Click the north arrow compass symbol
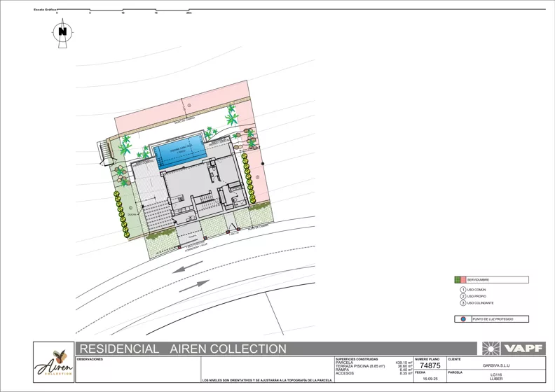Image resolution: width=555 pixels, height=392 pixels. pyautogui.click(x=62, y=33)
